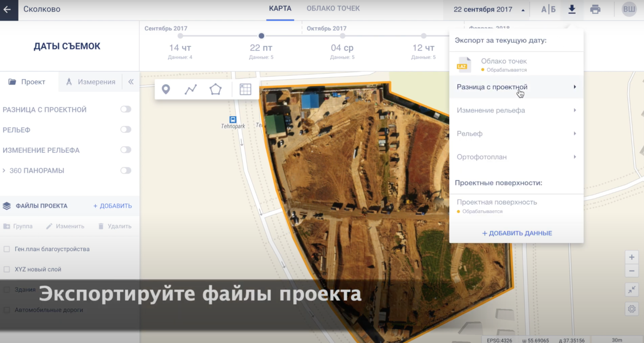Check the Ген.план благоустройства checkbox
Screen dimensions: 644x343
[x=7, y=249]
